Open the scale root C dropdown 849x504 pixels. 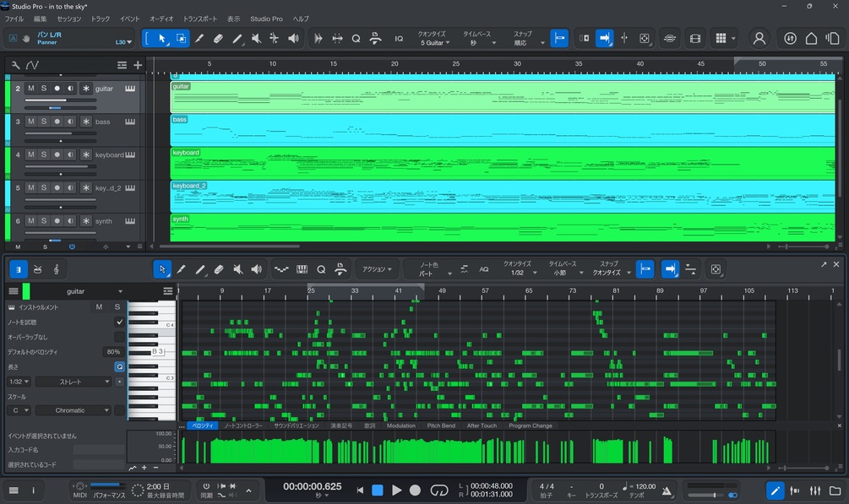(x=19, y=410)
